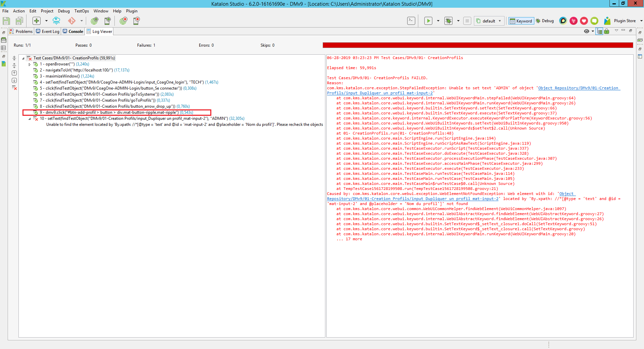Open the Action menu

(x=19, y=11)
